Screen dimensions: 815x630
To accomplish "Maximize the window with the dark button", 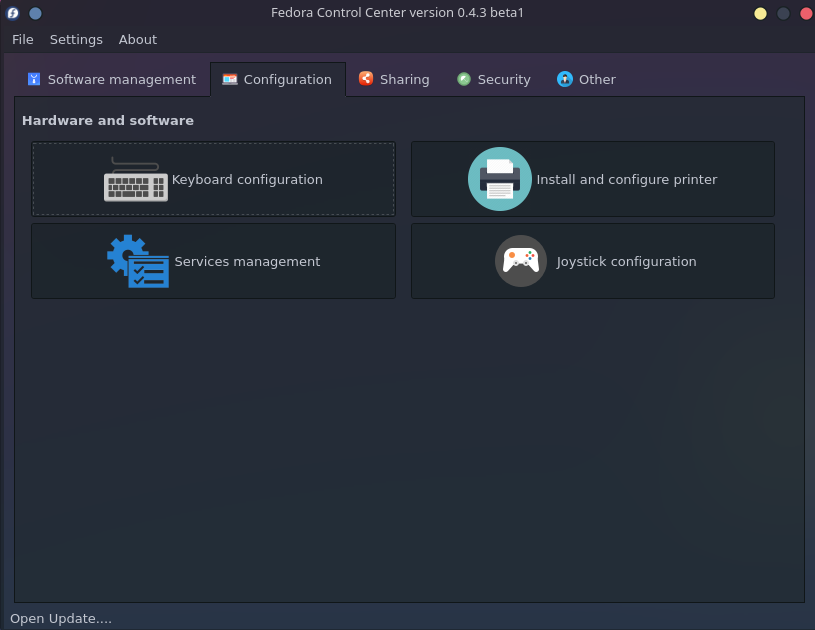I will tap(783, 14).
